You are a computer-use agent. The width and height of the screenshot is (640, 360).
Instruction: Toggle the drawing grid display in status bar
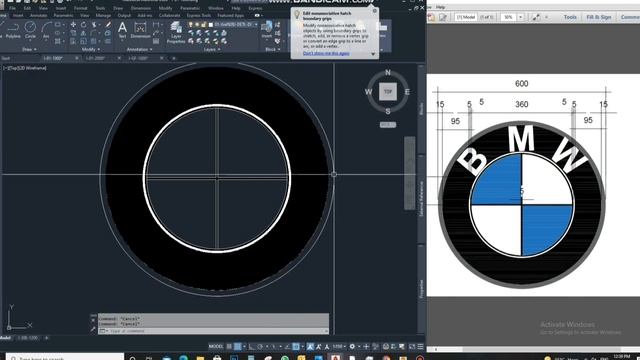click(x=229, y=347)
